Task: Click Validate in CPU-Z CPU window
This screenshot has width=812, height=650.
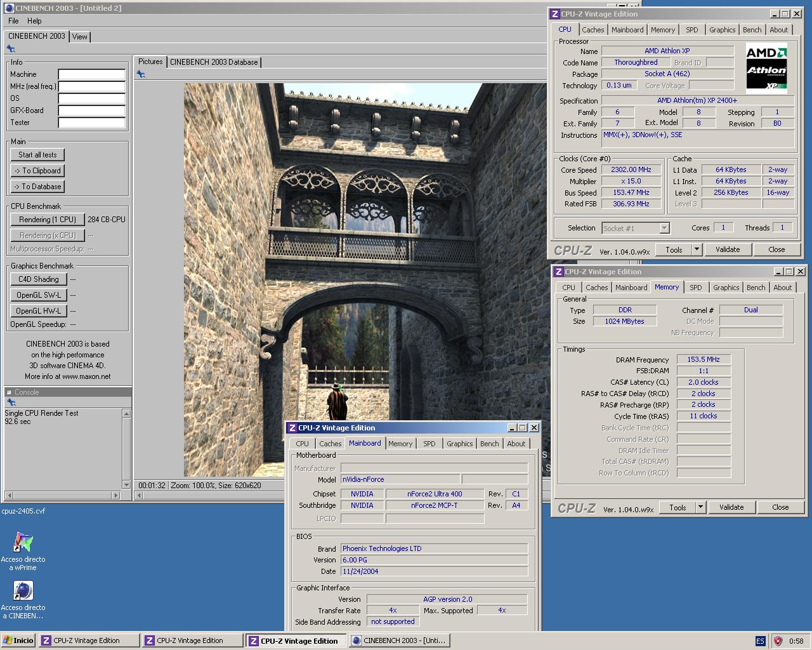Action: (x=728, y=249)
